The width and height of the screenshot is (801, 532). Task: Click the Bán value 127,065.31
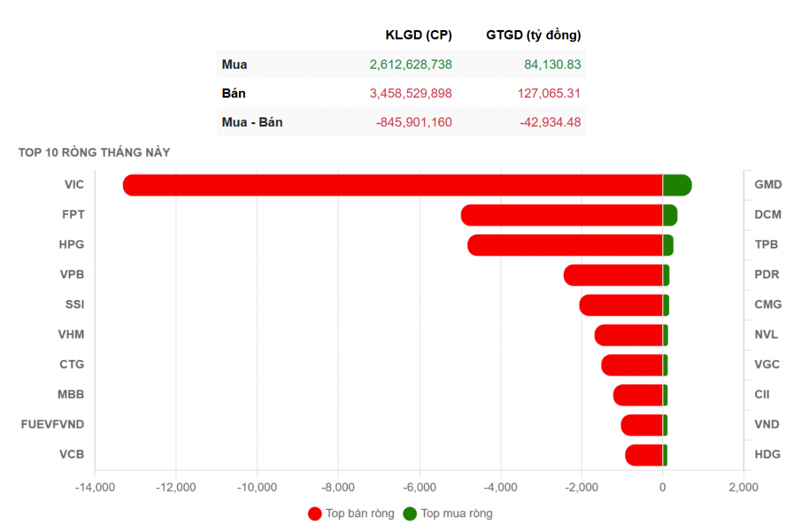[549, 93]
